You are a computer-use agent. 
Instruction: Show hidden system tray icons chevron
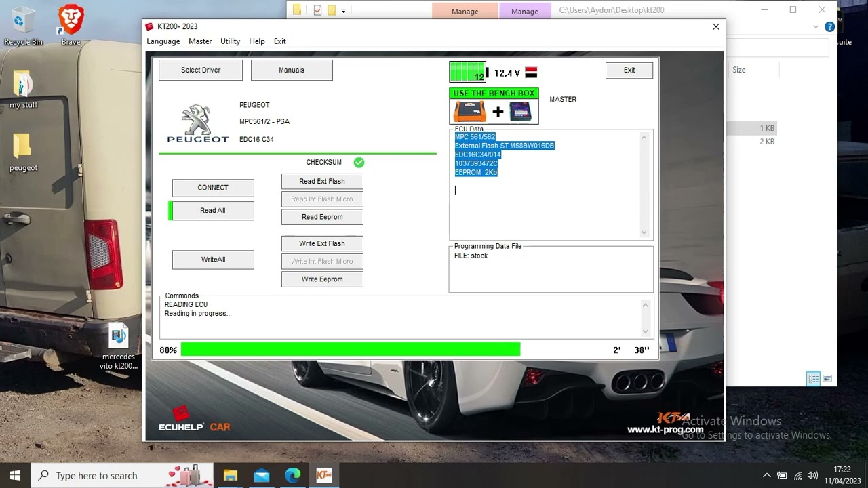click(x=767, y=476)
